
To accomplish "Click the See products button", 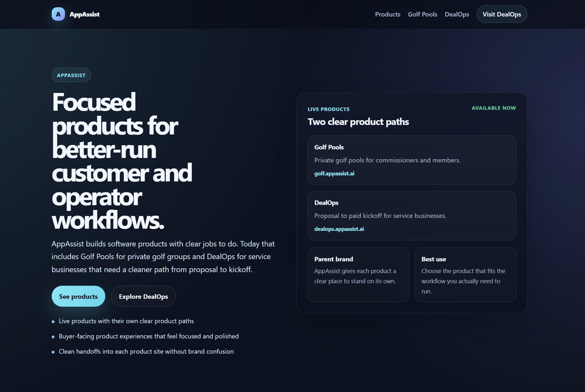I will pos(78,296).
